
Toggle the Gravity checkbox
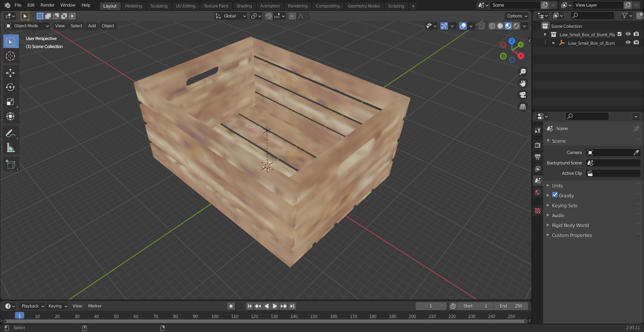(x=555, y=195)
